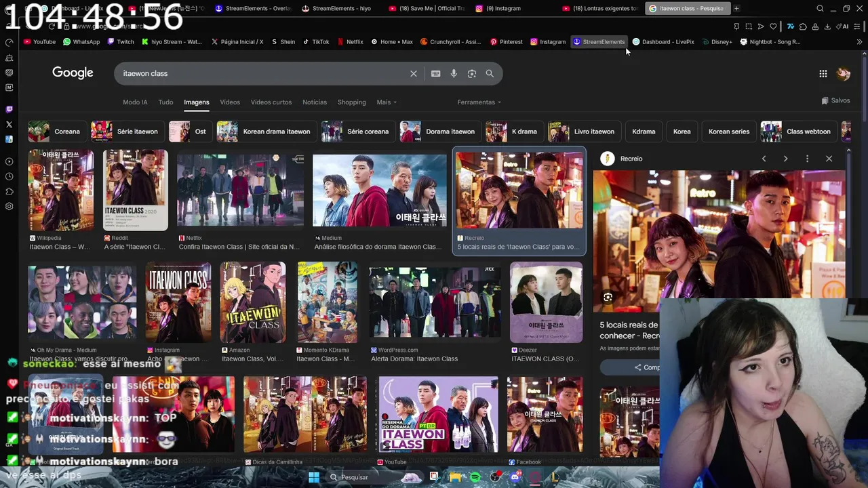Open the Netflix bookmark

(349, 42)
